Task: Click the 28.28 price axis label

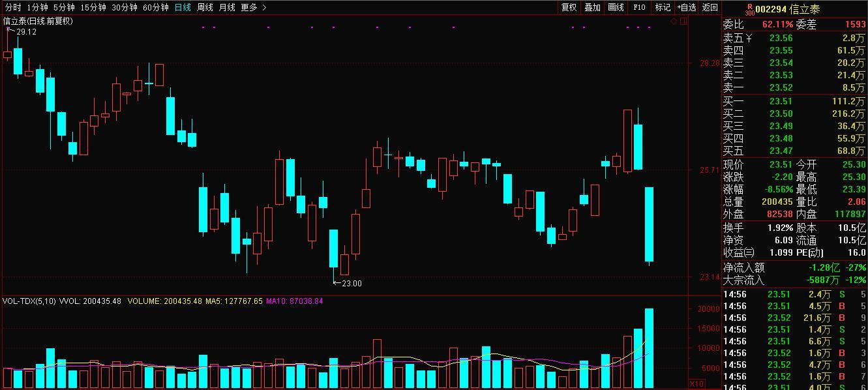Action: click(709, 63)
